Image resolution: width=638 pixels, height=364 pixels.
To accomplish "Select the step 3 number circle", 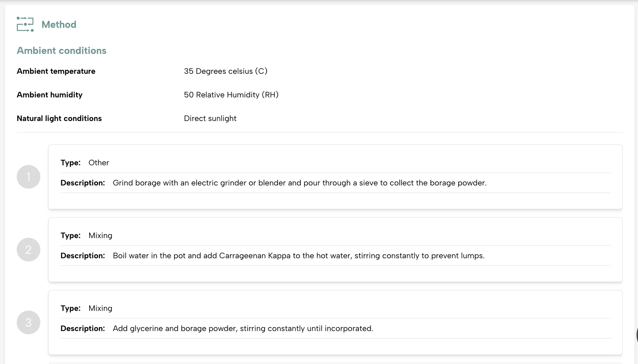I will 29,323.
